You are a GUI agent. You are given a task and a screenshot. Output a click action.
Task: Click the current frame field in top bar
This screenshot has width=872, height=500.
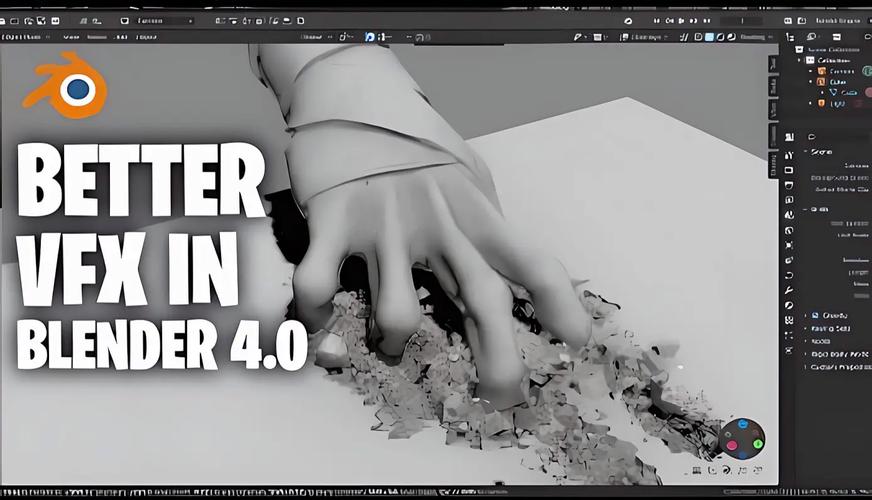(742, 21)
